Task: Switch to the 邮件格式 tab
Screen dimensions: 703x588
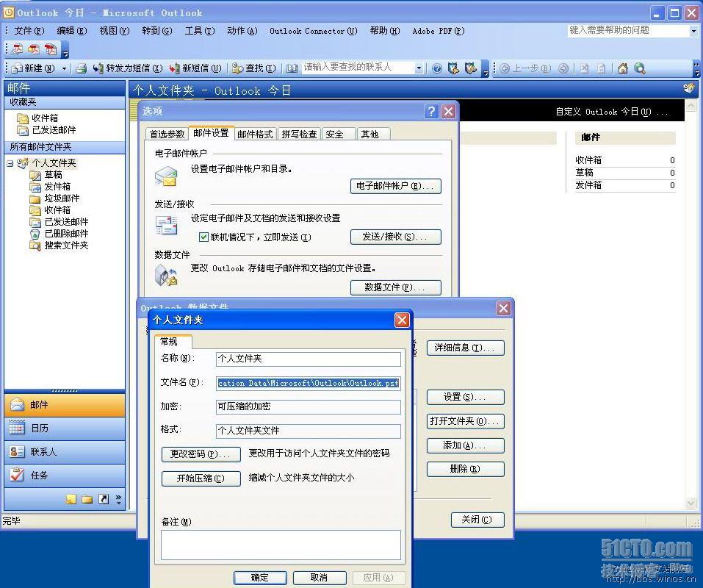Action: click(x=255, y=134)
